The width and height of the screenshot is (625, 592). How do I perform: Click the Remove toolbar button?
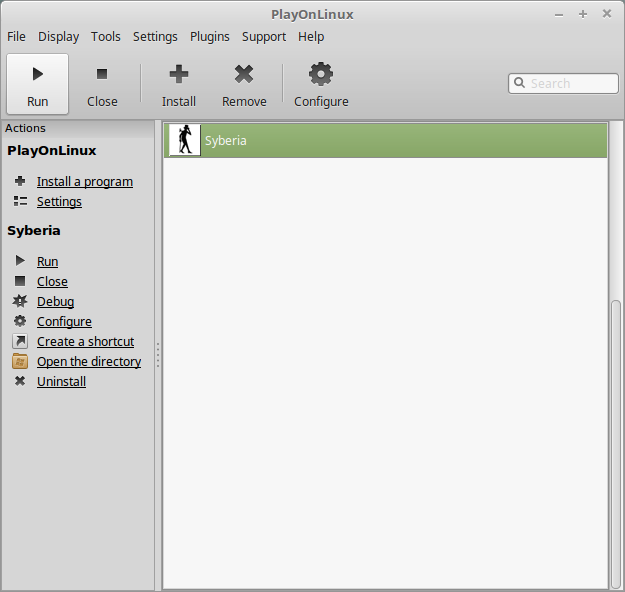pos(244,84)
